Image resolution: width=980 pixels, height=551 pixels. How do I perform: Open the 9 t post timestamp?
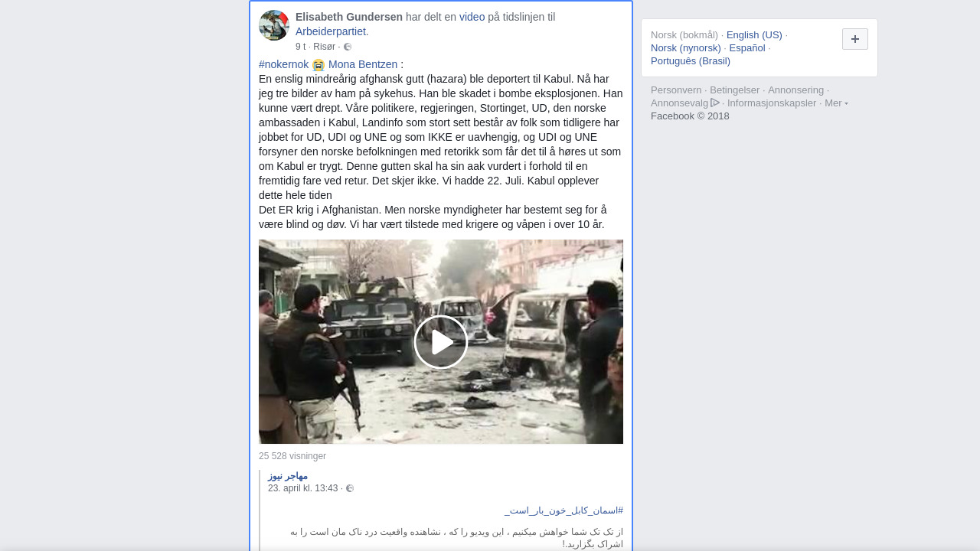point(300,47)
